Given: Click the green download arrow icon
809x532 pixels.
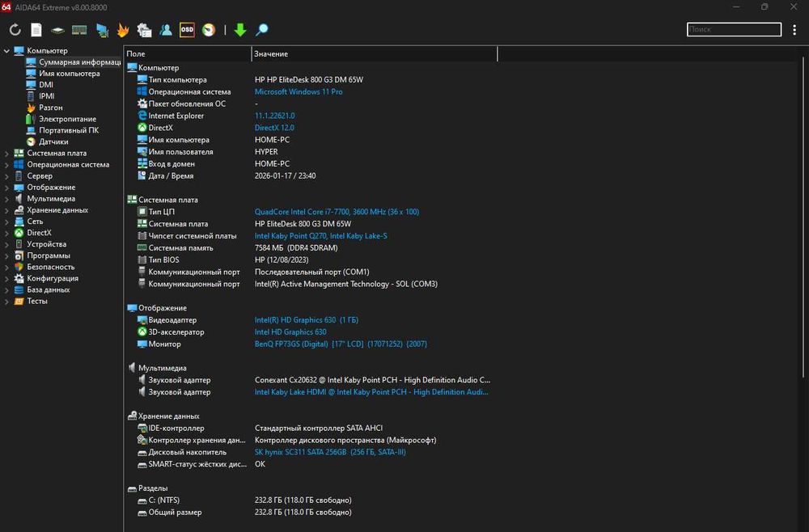Looking at the screenshot, I should (x=240, y=30).
